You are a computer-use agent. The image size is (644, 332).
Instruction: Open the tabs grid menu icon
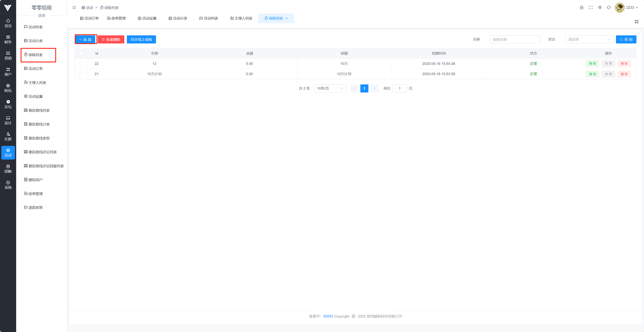click(x=636, y=22)
